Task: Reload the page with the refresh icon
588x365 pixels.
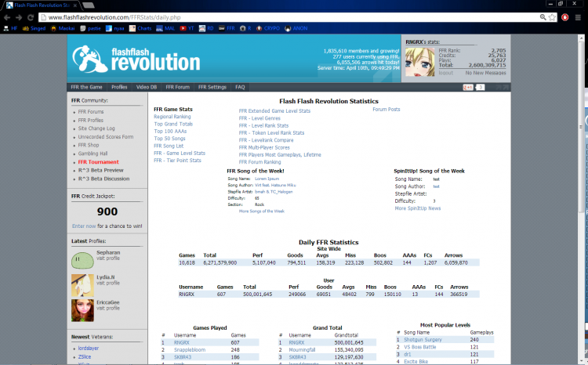Action: click(31, 16)
